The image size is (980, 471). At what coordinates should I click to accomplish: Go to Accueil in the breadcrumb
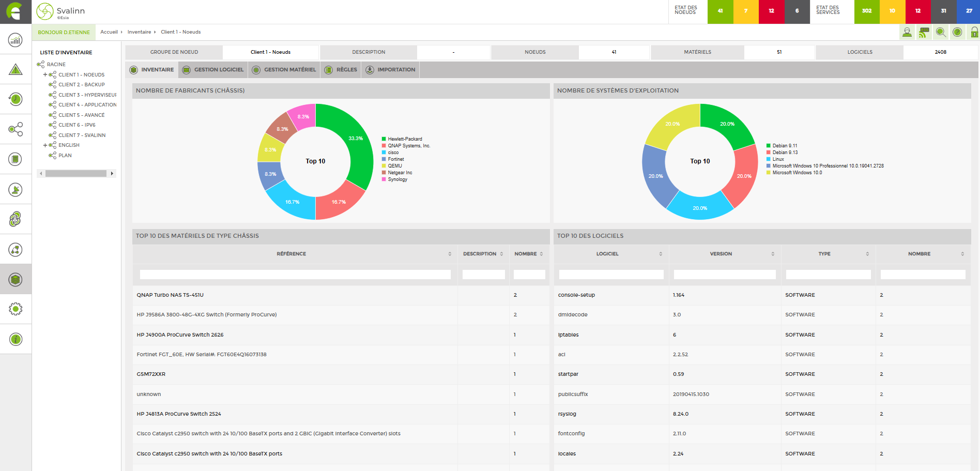109,32
